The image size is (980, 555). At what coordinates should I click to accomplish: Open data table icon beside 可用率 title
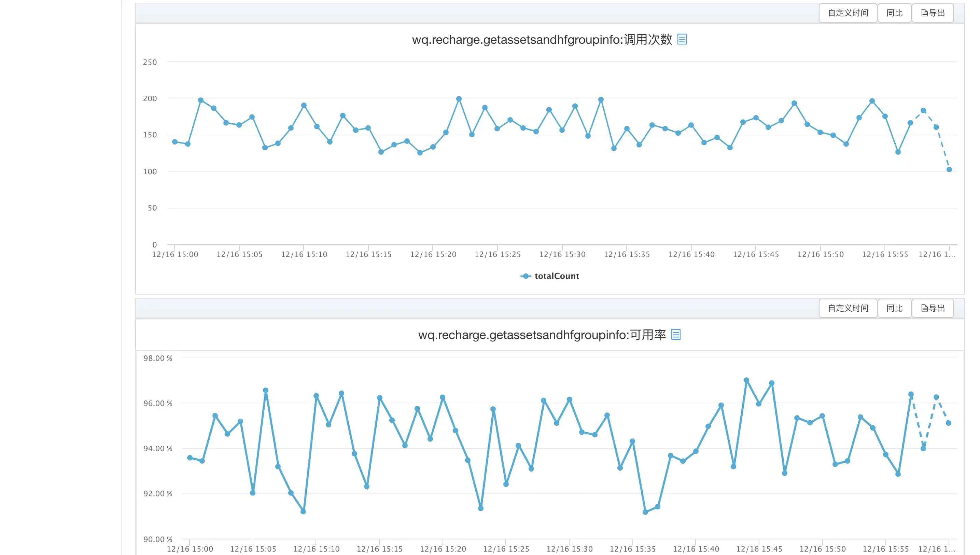(x=676, y=335)
